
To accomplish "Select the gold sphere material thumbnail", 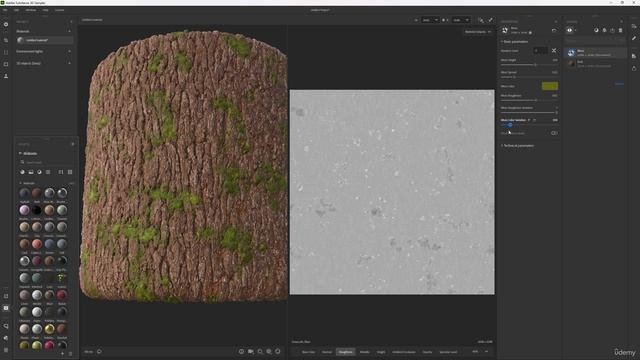I will [x=49, y=329].
